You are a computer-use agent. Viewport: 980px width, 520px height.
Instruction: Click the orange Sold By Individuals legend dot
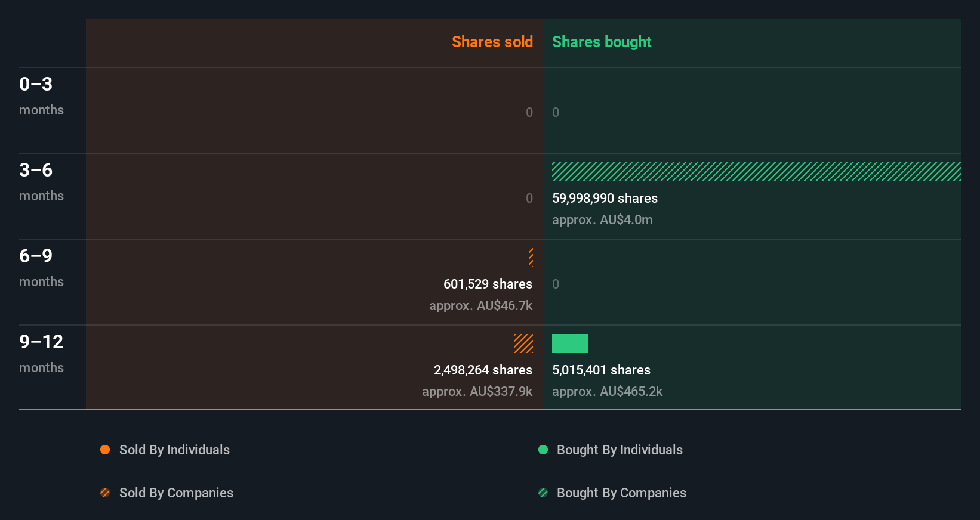click(105, 450)
